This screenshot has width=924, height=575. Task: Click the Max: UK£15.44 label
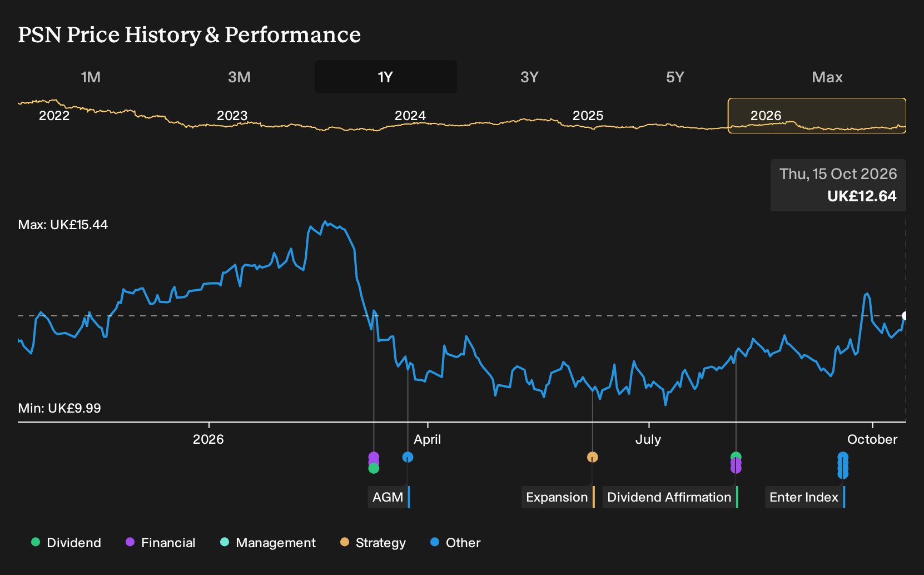(63, 225)
